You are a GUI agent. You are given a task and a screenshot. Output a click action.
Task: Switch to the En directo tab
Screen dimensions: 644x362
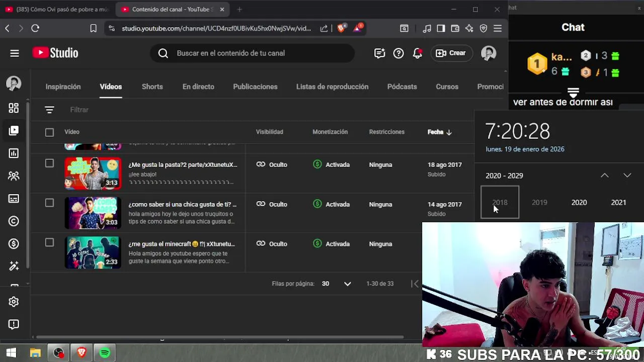click(198, 86)
